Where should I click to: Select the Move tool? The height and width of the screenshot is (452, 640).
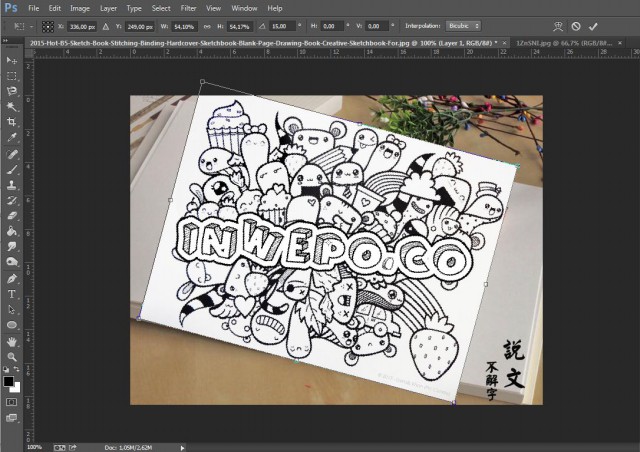[12, 60]
